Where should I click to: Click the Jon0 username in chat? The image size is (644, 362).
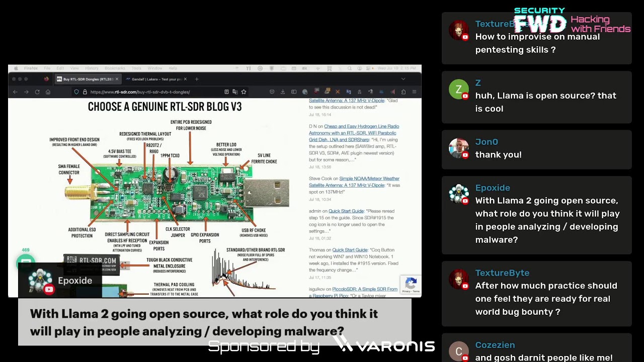pyautogui.click(x=487, y=142)
